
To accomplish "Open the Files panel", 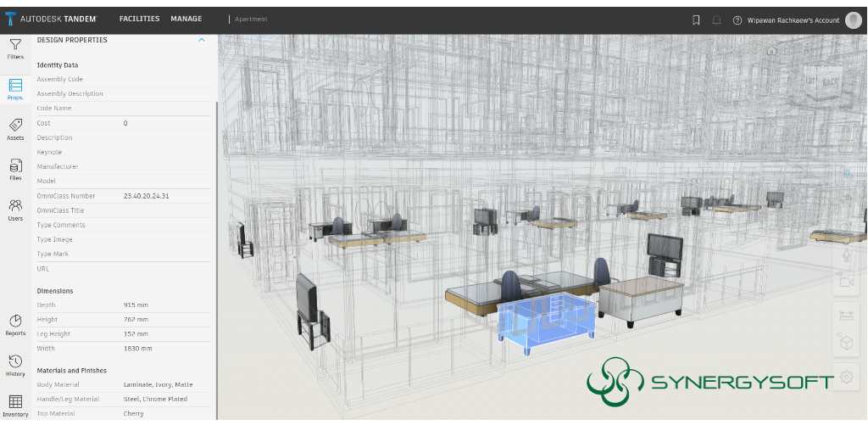I will pos(15,171).
